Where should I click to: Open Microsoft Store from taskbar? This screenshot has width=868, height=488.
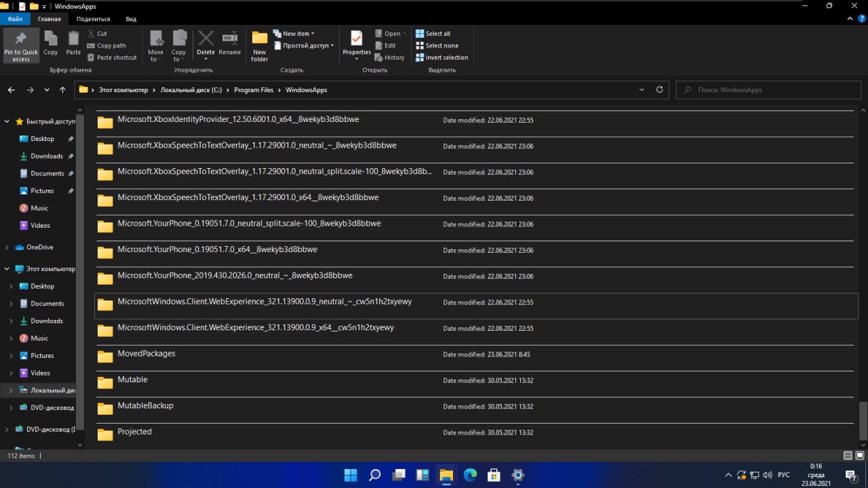pos(494,475)
